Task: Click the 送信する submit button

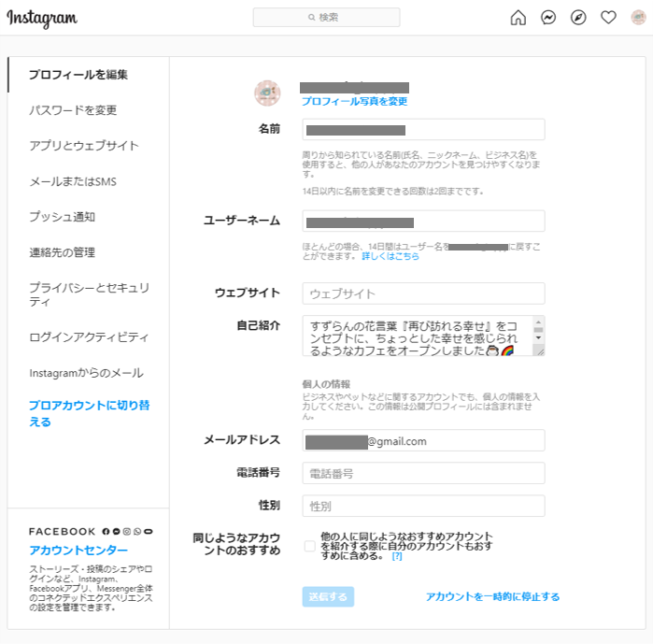Action: tap(328, 597)
